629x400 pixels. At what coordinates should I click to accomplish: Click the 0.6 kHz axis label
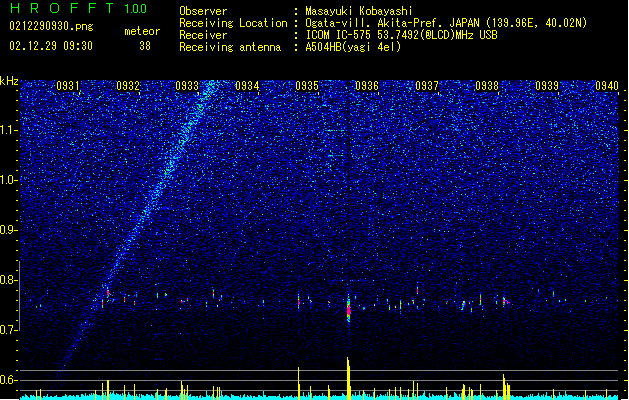click(x=9, y=380)
